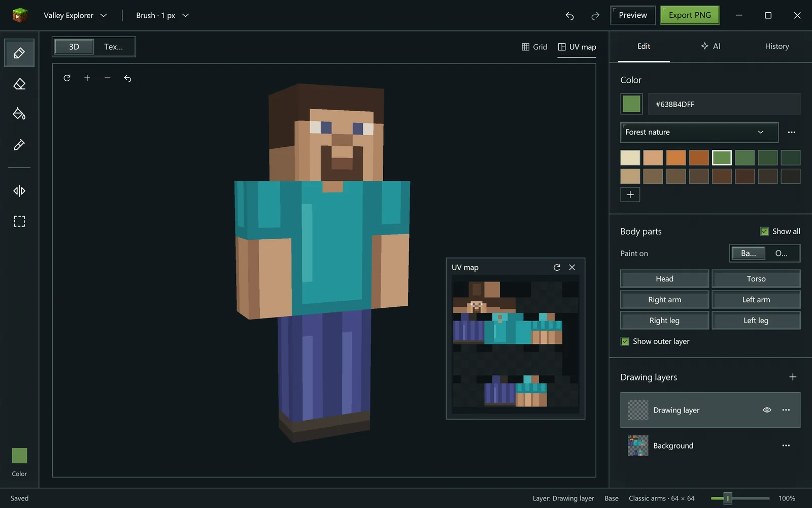Open the History tab
This screenshot has height=508, width=812.
click(x=777, y=46)
